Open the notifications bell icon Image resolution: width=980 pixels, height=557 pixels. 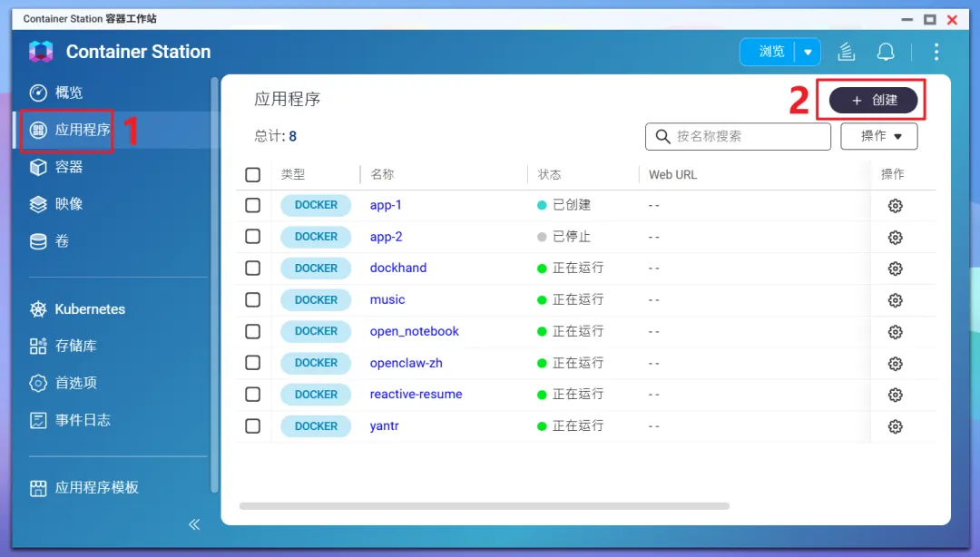pyautogui.click(x=886, y=52)
